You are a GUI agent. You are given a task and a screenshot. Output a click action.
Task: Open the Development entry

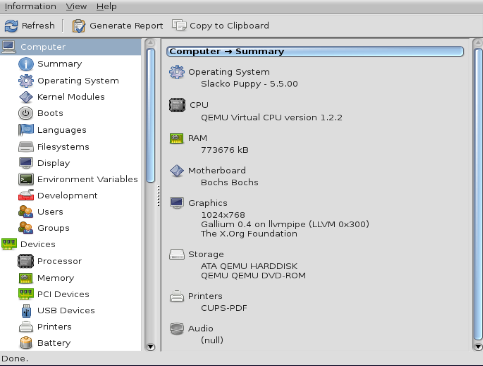tap(67, 196)
